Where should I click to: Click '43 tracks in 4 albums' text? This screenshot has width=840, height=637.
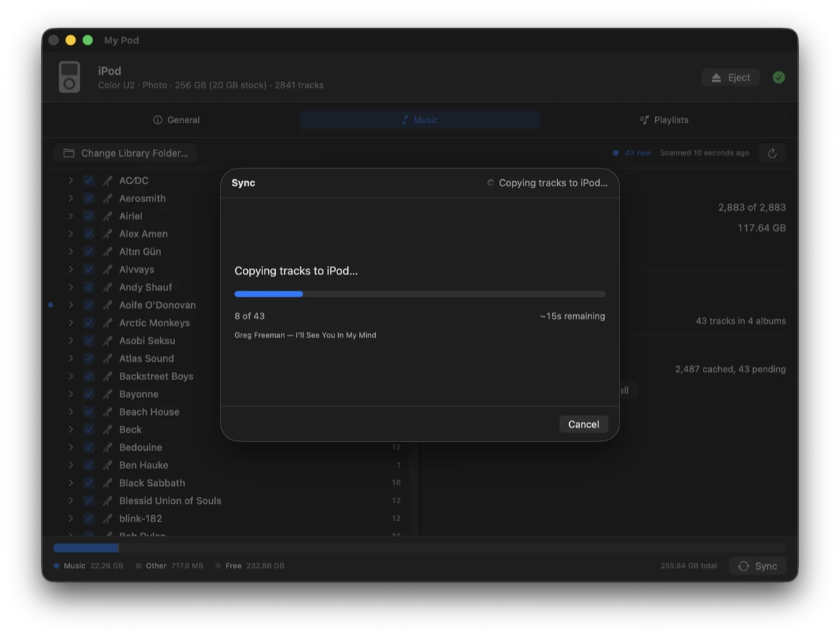pos(741,321)
